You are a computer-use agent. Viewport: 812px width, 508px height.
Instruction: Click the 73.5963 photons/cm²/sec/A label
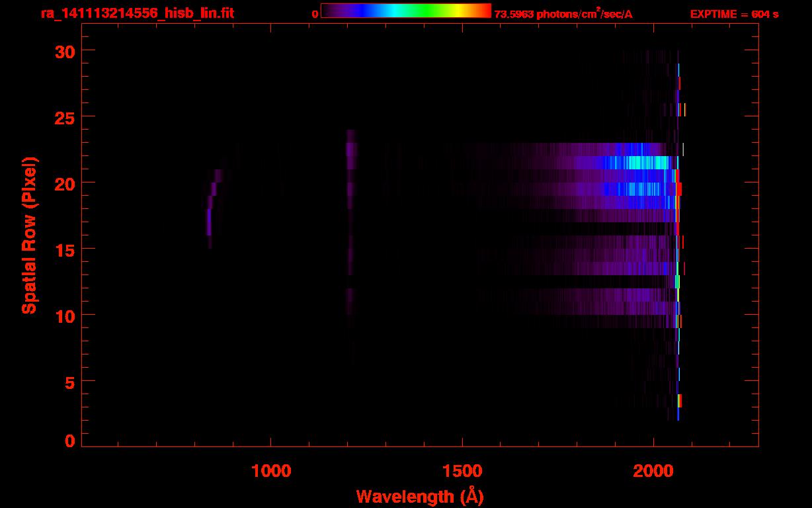tap(563, 14)
